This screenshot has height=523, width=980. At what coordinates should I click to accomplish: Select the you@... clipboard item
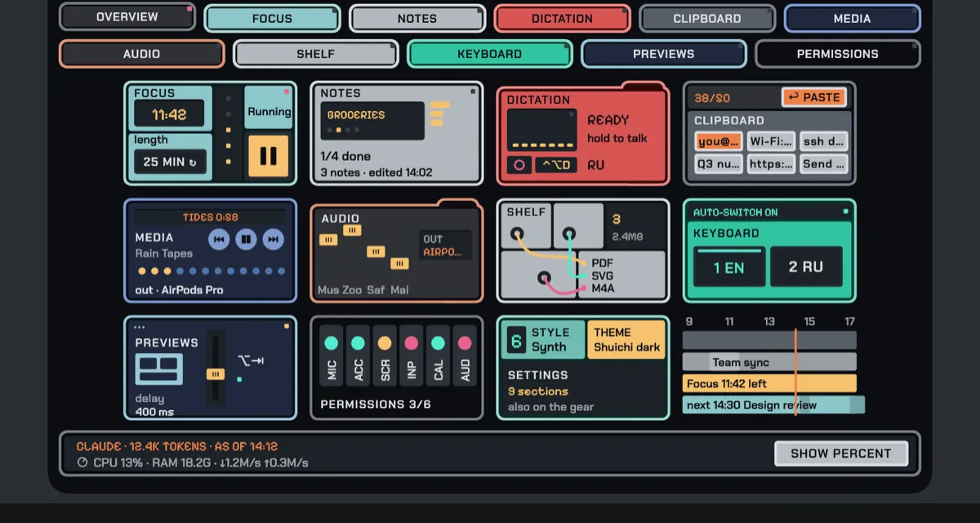(x=719, y=141)
